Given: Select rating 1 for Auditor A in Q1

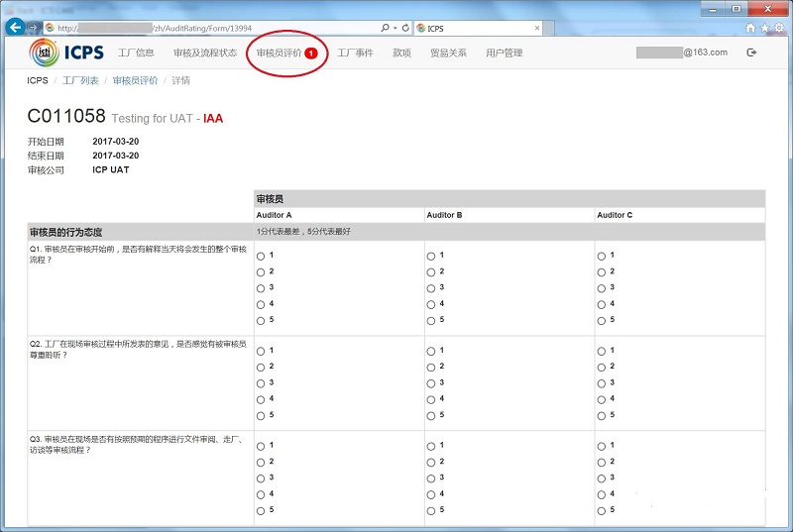Looking at the screenshot, I should click(x=261, y=257).
